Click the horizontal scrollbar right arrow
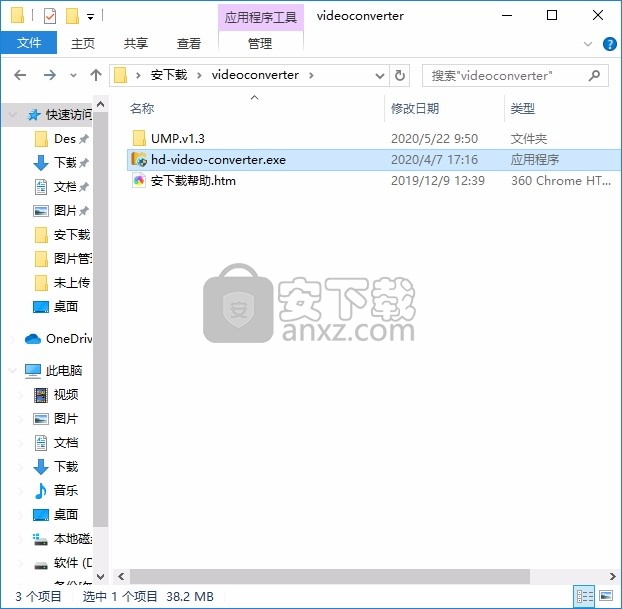Screen dimensions: 622x609 click(612, 576)
